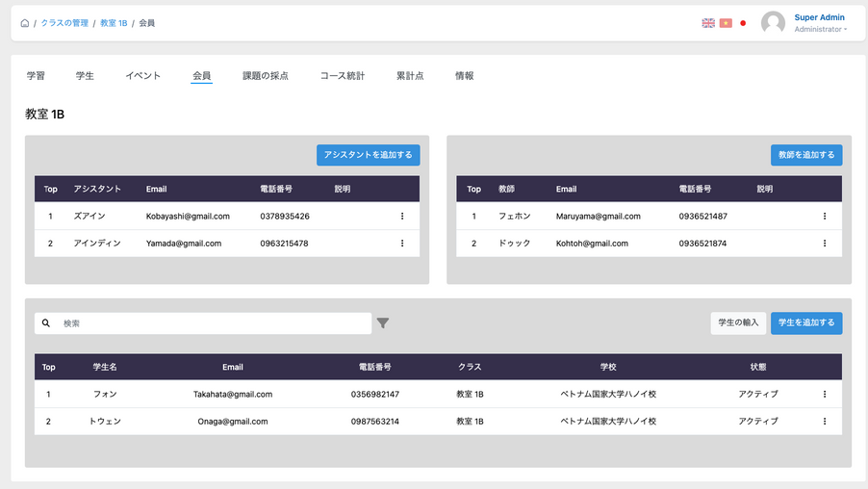
Task: Select the Japanese flag red dot icon
Action: tap(743, 23)
